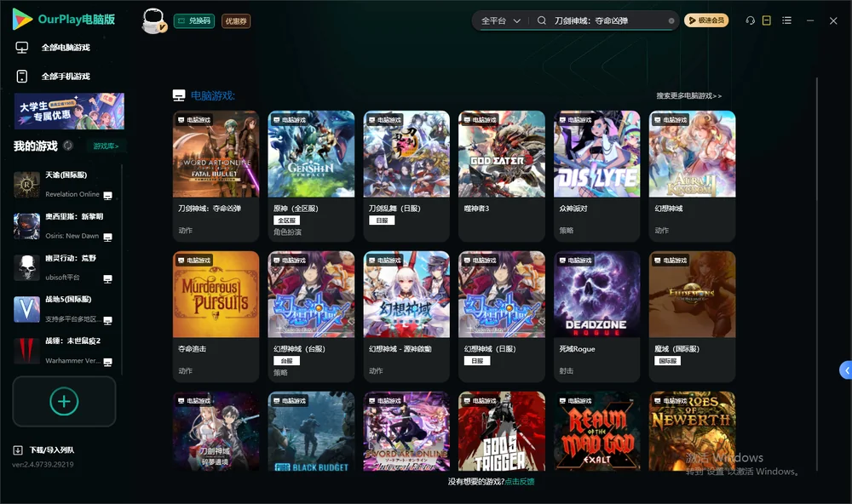Open the list menu icon in title bar
Image resolution: width=852 pixels, height=504 pixels.
[786, 20]
